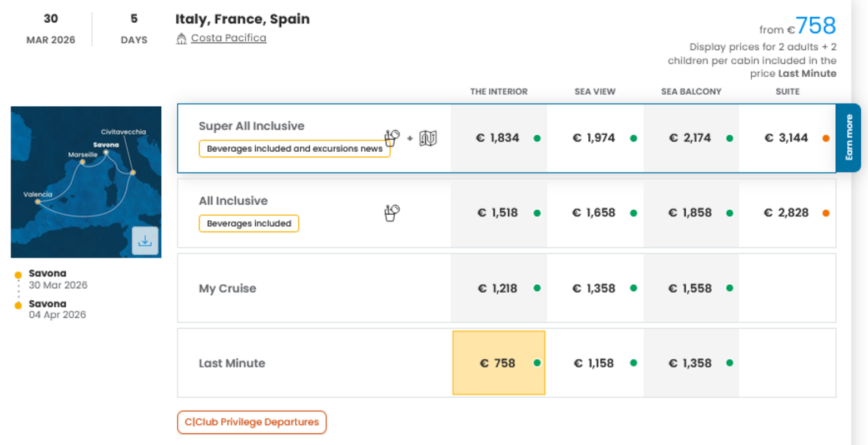Screen dimensions: 868x445
Task: Pick My Cruise Sea Balcony €1,558
Action: [691, 288]
